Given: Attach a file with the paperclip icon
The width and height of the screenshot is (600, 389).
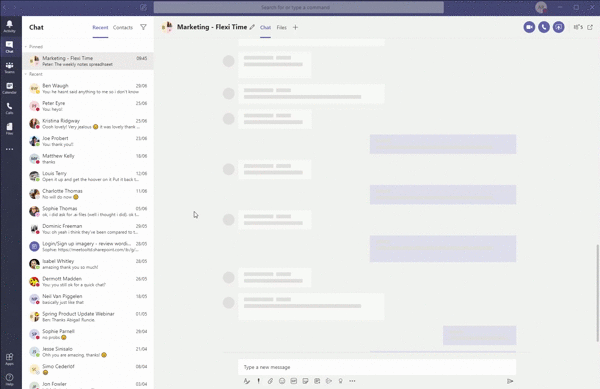Looking at the screenshot, I should click(x=270, y=381).
